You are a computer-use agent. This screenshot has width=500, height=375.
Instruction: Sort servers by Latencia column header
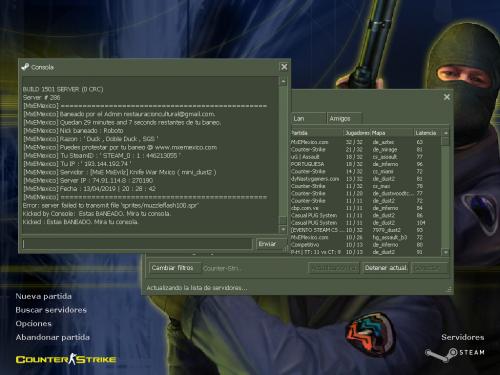click(x=427, y=133)
